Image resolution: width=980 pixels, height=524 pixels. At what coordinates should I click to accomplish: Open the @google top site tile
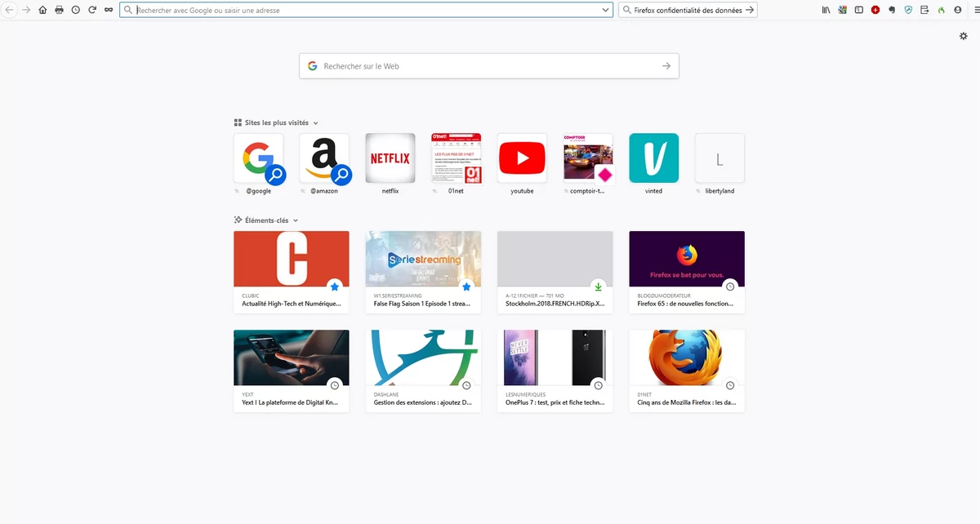[x=258, y=158]
